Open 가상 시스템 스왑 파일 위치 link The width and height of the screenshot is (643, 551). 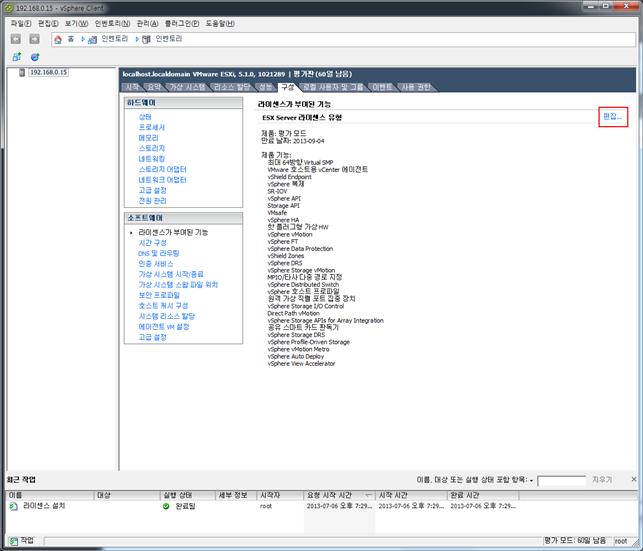[x=178, y=285]
